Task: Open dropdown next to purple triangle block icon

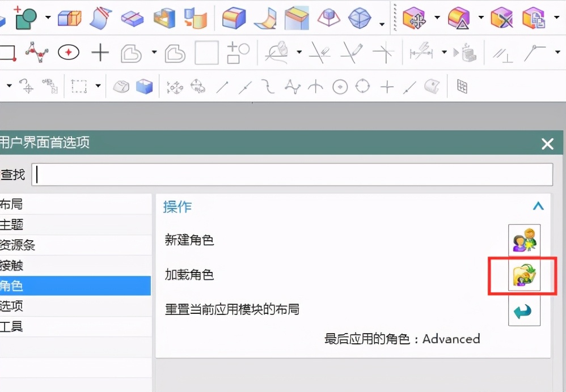Action: 481,18
